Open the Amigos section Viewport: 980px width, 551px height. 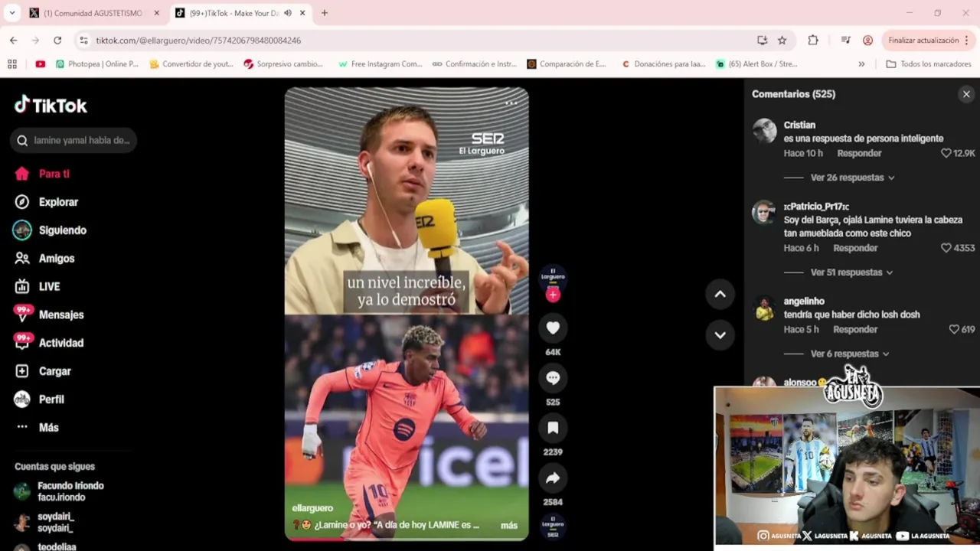click(46, 259)
